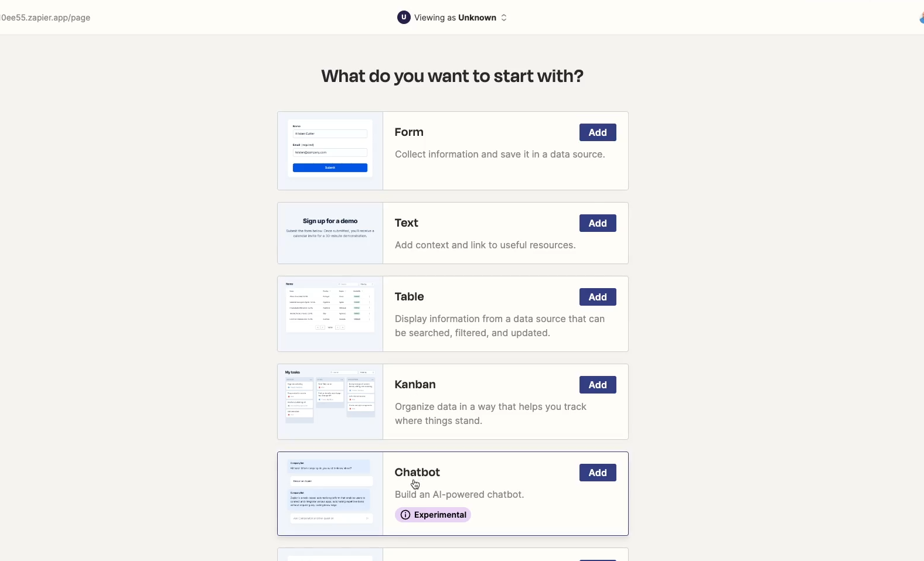Click the info icon in Experimental badge
The image size is (924, 561).
(x=405, y=515)
